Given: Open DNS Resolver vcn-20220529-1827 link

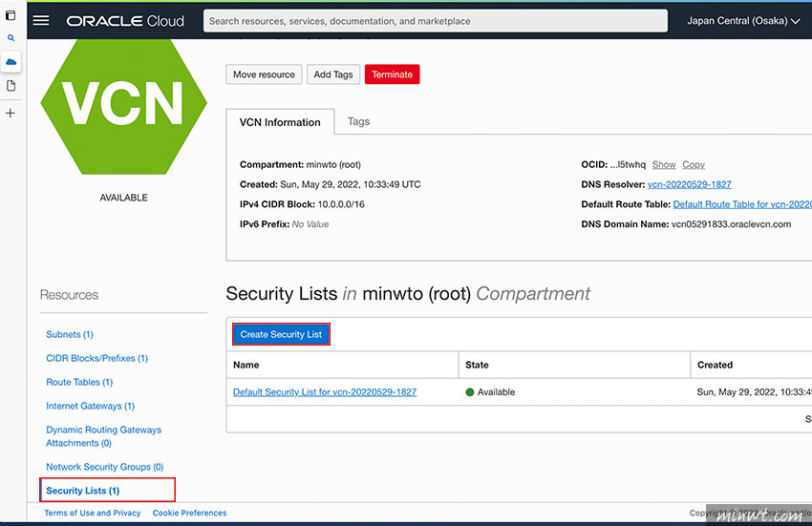Looking at the screenshot, I should pos(690,184).
